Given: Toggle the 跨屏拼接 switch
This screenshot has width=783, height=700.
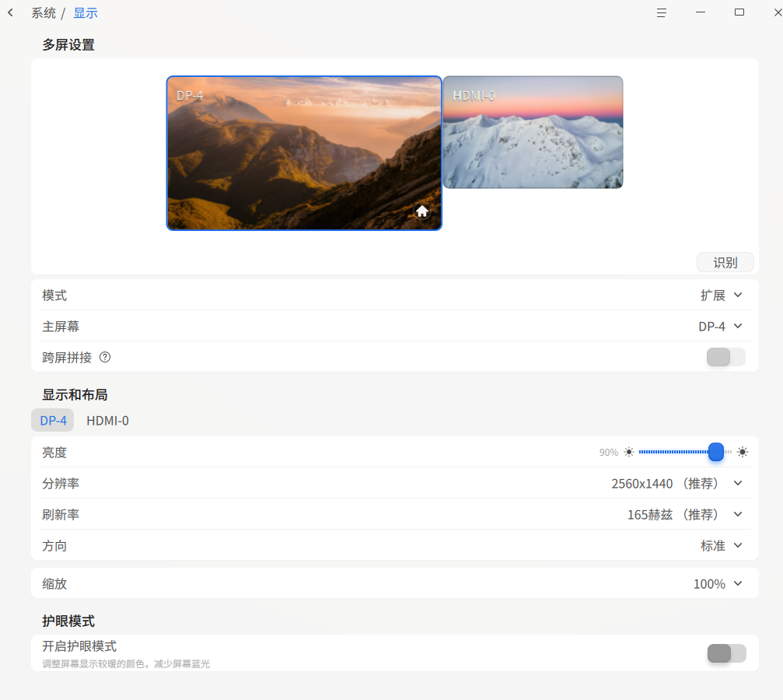Looking at the screenshot, I should (x=726, y=357).
